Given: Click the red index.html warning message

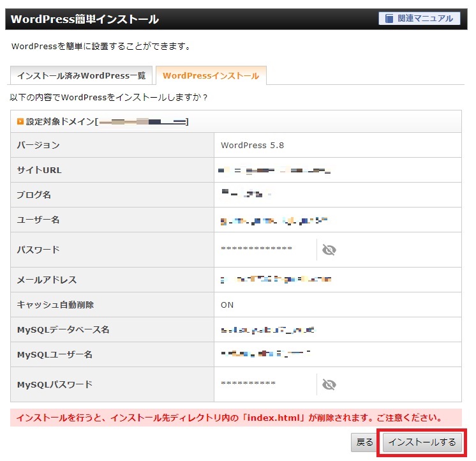Looking at the screenshot, I should [236, 418].
